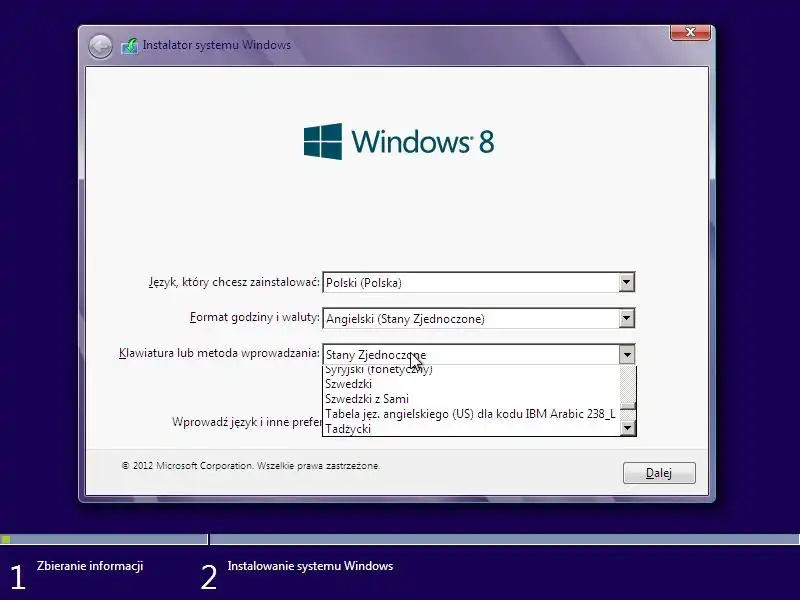The width and height of the screenshot is (800, 600).
Task: Click the Zbieranie informacji progress bar
Action: pos(104,539)
